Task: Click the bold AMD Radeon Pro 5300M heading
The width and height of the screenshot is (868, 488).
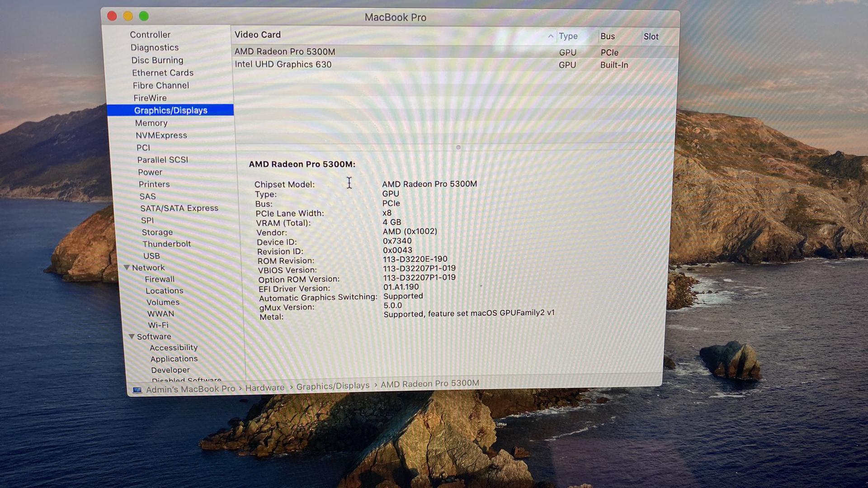Action: [302, 164]
